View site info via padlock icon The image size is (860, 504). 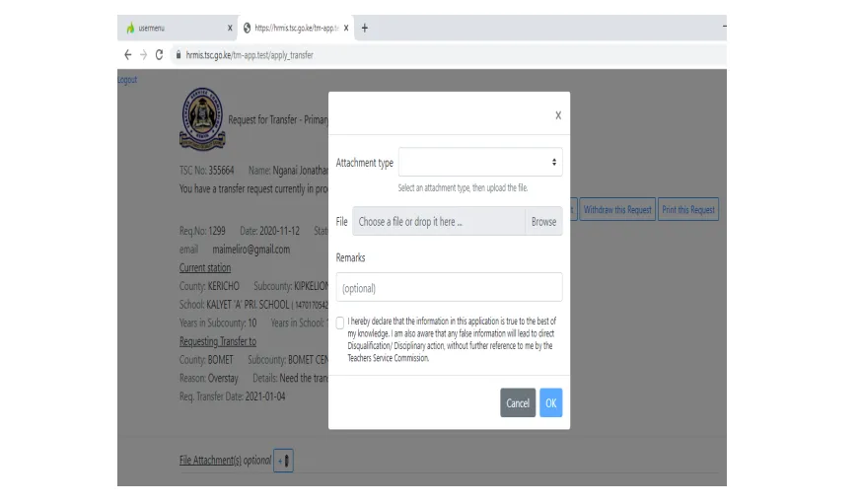179,55
